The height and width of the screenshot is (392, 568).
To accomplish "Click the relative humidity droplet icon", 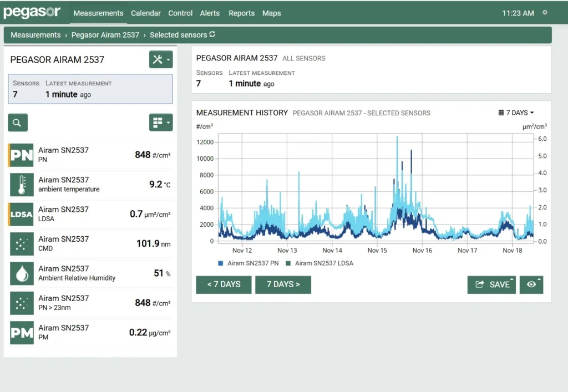I will pyautogui.click(x=22, y=273).
